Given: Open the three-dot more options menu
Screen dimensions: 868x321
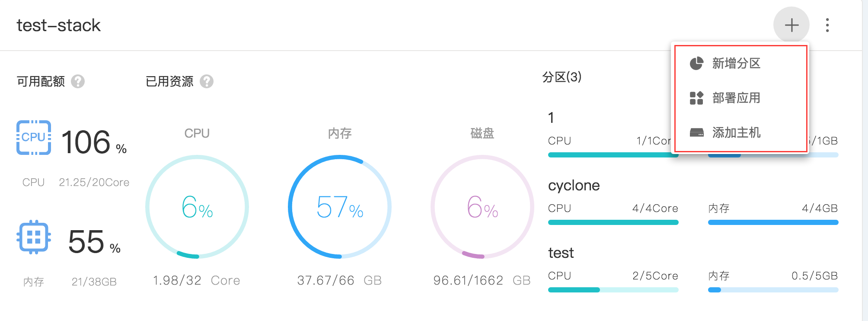Looking at the screenshot, I should 827,25.
